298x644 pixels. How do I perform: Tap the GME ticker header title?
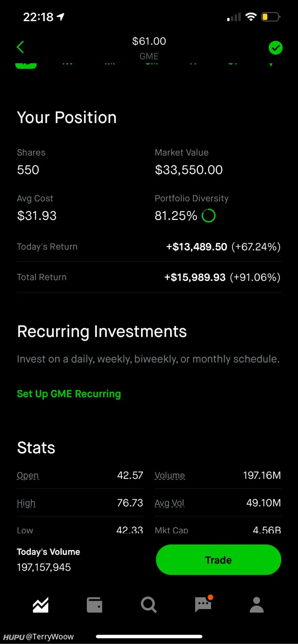tap(149, 56)
